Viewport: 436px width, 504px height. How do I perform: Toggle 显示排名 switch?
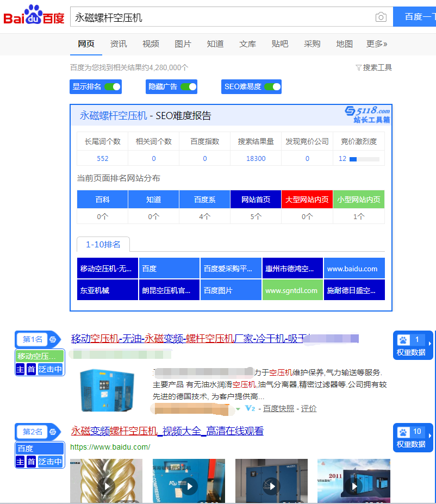pos(113,87)
